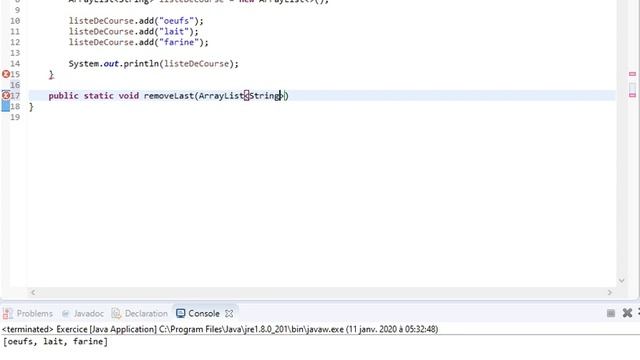Screen dimensions: 640x360
Task: Click line number 19 in the gutter
Action: click(x=15, y=117)
